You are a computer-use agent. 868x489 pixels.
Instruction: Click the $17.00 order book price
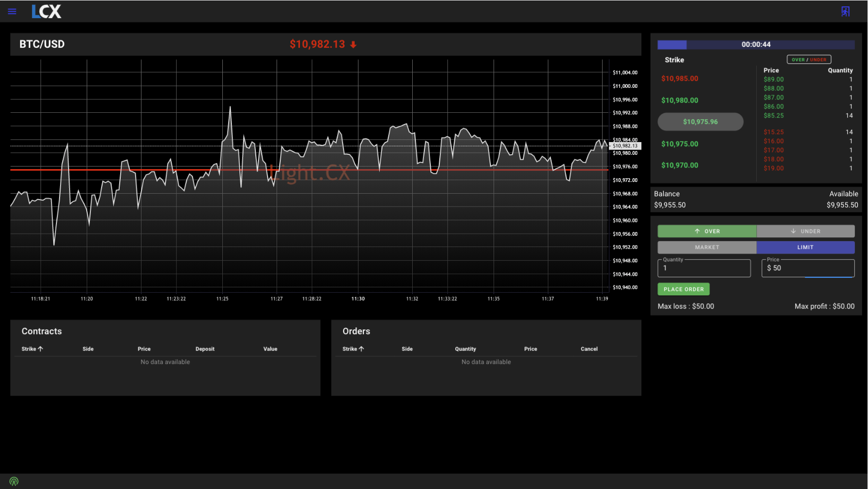pyautogui.click(x=773, y=150)
